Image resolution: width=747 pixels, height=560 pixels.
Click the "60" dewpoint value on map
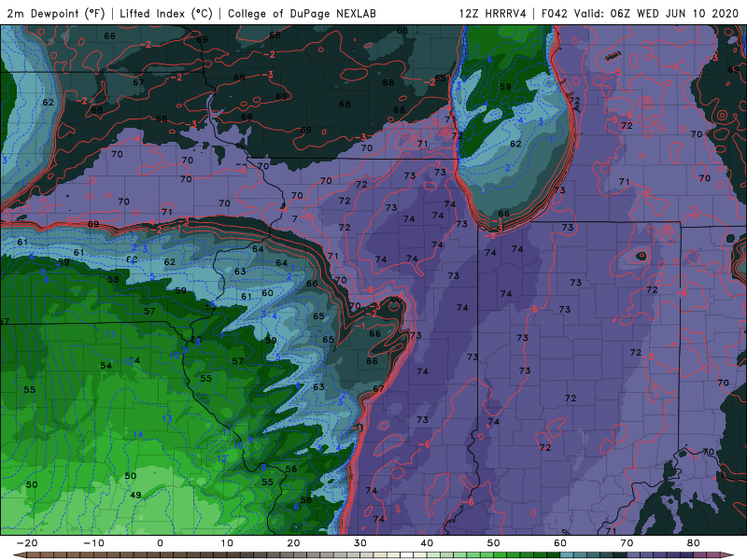(x=267, y=293)
